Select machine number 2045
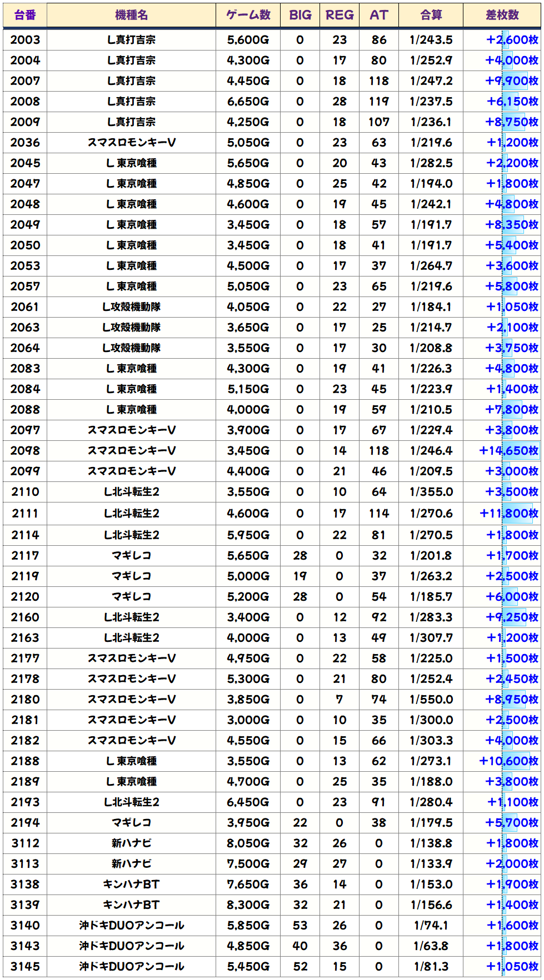Screen dimensions: 544x980 point(25,163)
